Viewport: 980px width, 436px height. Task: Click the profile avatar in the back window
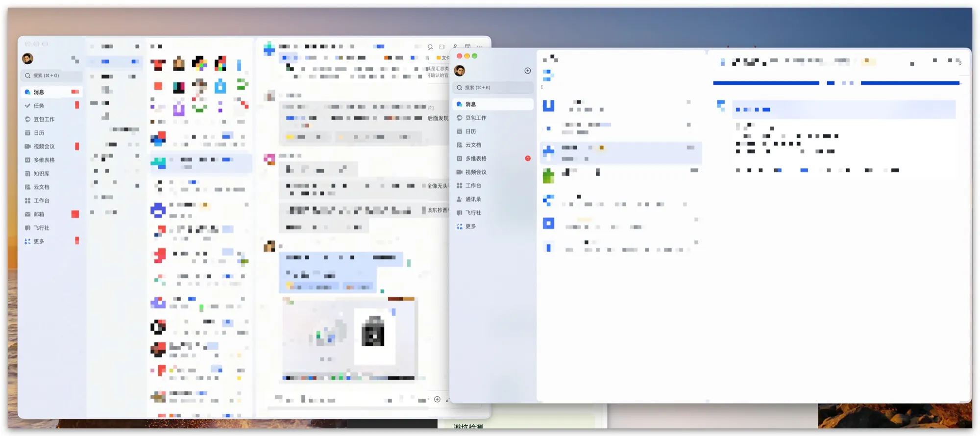tap(28, 59)
